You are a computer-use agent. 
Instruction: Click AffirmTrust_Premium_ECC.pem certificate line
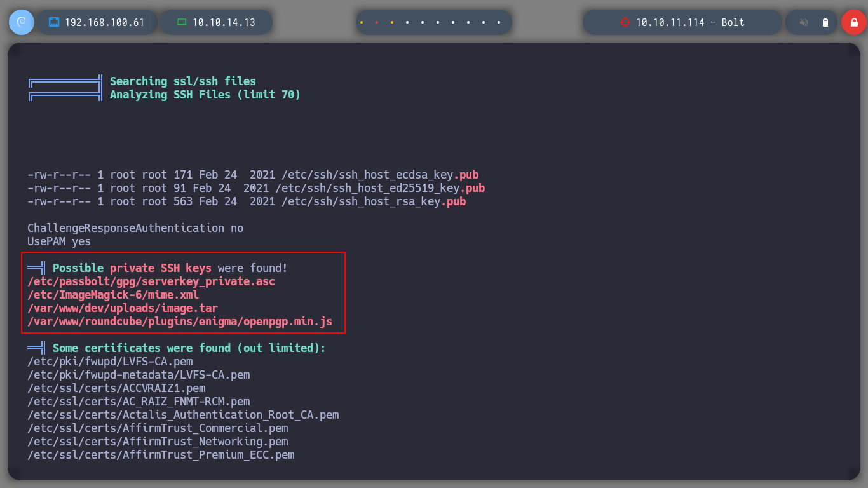coord(161,455)
